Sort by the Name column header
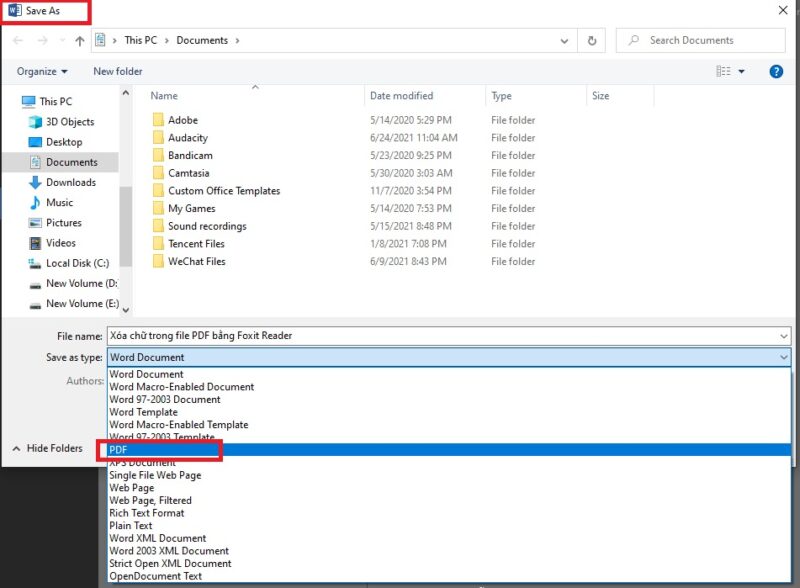The height and width of the screenshot is (588, 800). click(164, 96)
